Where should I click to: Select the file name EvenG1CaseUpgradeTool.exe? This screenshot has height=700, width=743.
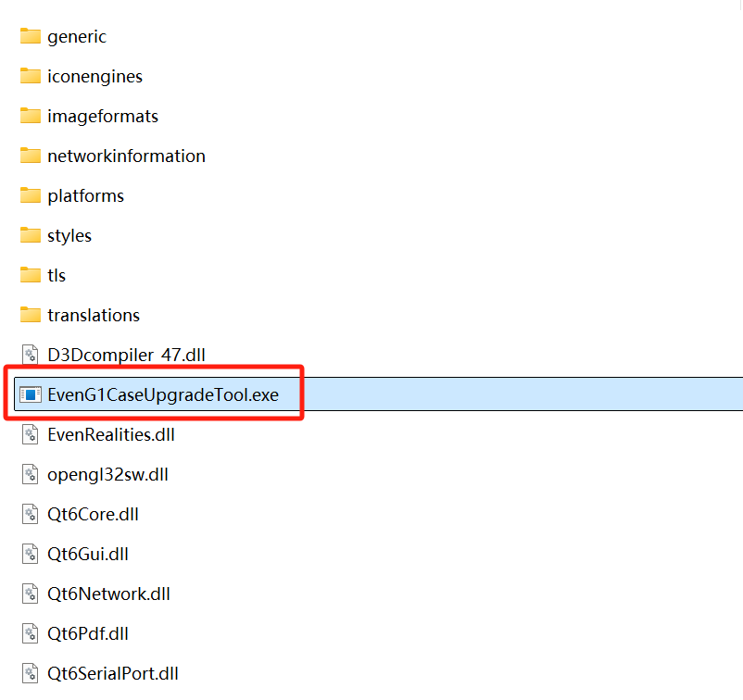[x=163, y=395]
